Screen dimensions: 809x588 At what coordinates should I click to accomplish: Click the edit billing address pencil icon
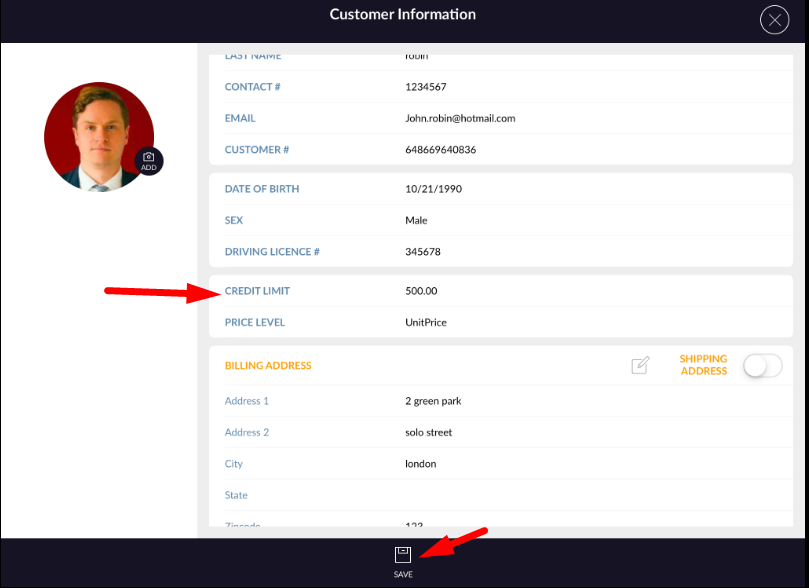[x=640, y=366]
